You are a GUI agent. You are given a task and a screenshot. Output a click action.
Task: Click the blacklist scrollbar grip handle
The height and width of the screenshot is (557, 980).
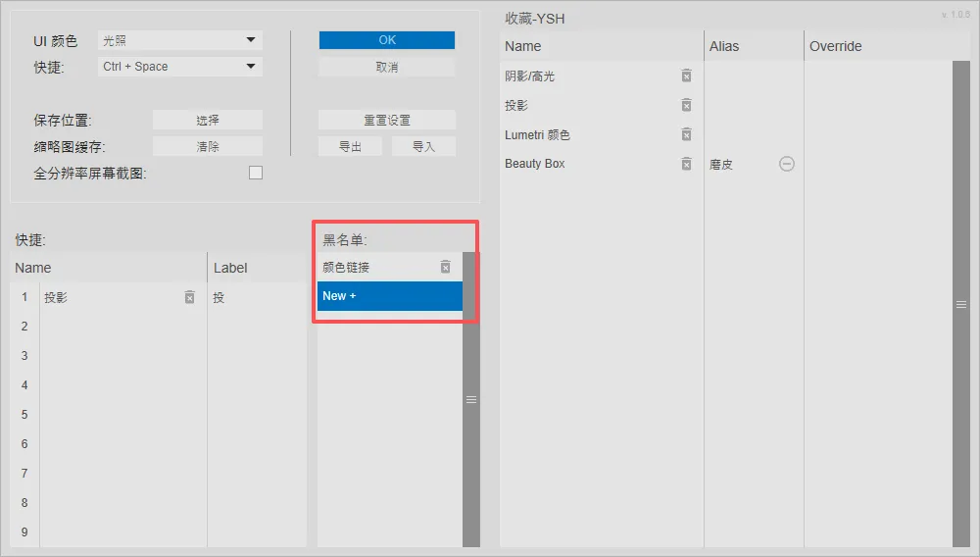[x=471, y=399]
